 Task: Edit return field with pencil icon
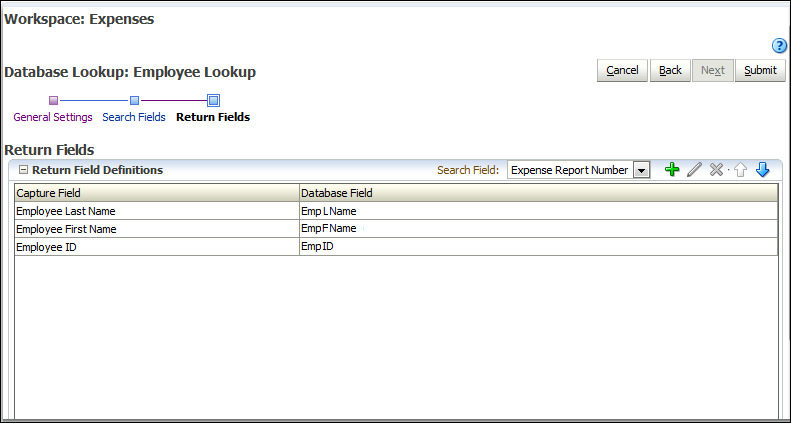coord(694,170)
